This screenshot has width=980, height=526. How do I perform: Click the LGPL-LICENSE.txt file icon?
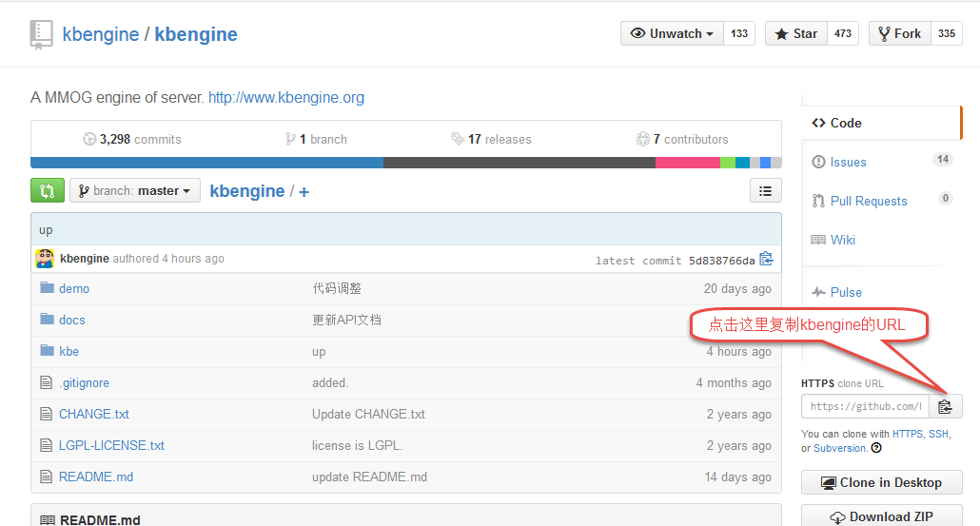coord(47,445)
